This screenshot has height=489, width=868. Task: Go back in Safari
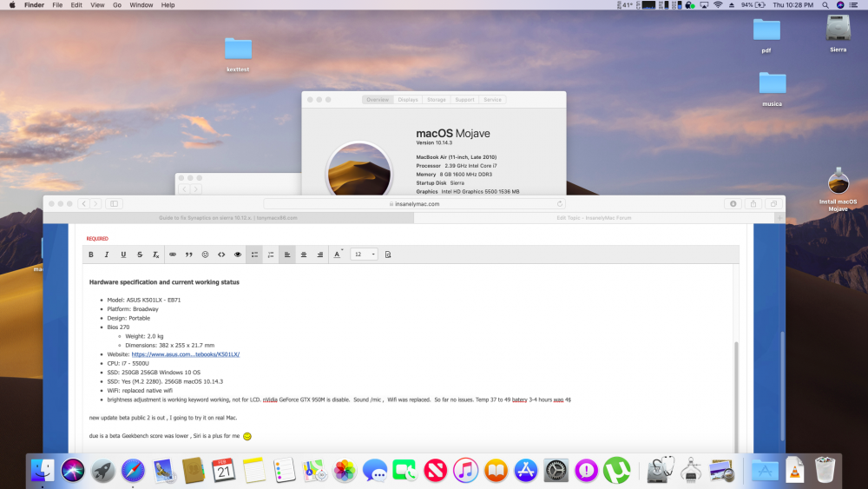tap(83, 204)
